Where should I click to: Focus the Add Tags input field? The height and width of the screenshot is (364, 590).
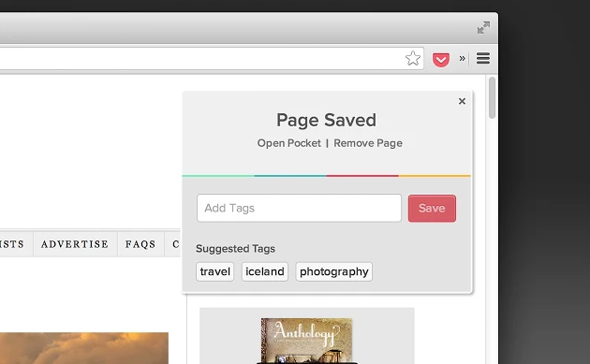pyautogui.click(x=299, y=208)
